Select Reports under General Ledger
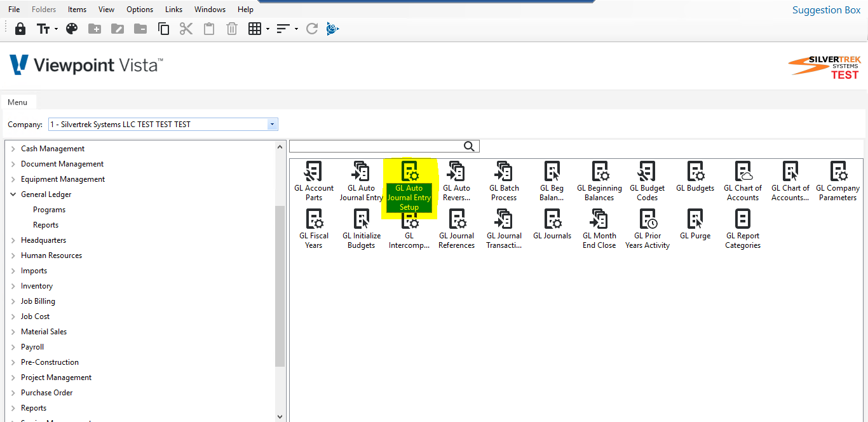 coord(46,225)
